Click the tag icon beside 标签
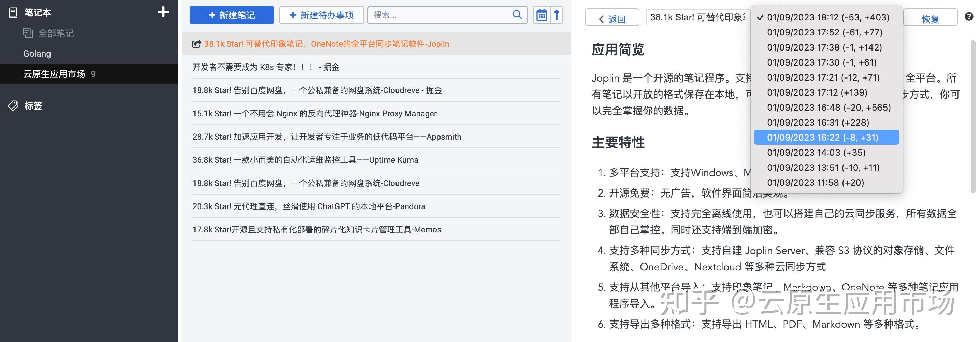Image resolution: width=980 pixels, height=342 pixels. (x=13, y=106)
